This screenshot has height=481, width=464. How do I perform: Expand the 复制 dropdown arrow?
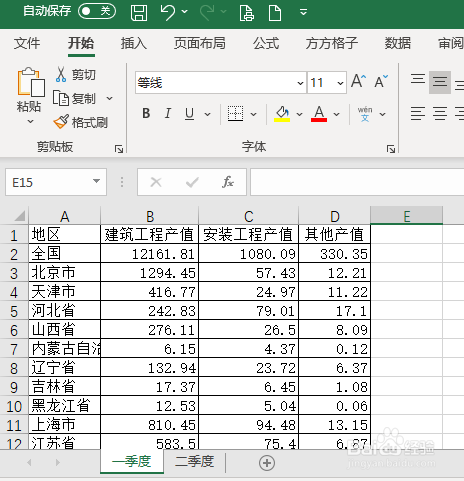[109, 99]
